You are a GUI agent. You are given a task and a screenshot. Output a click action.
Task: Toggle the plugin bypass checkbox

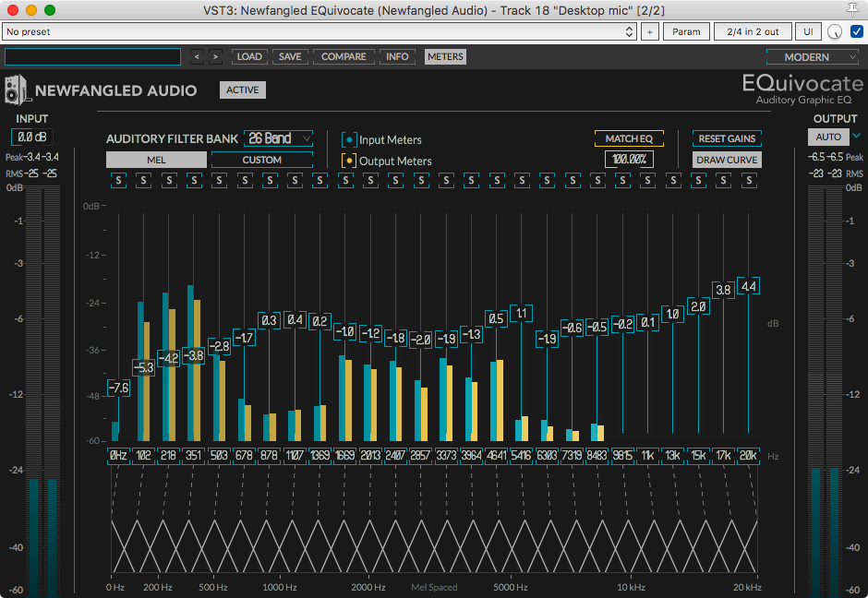coord(856,31)
